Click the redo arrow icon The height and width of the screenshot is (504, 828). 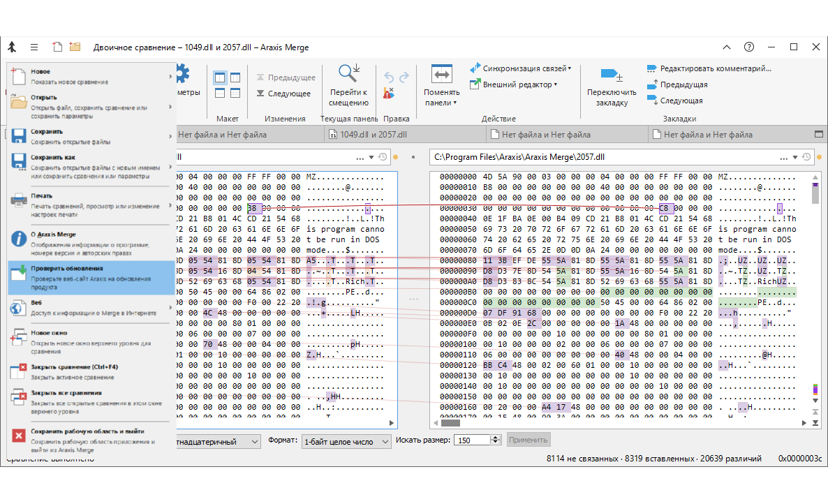[x=404, y=77]
